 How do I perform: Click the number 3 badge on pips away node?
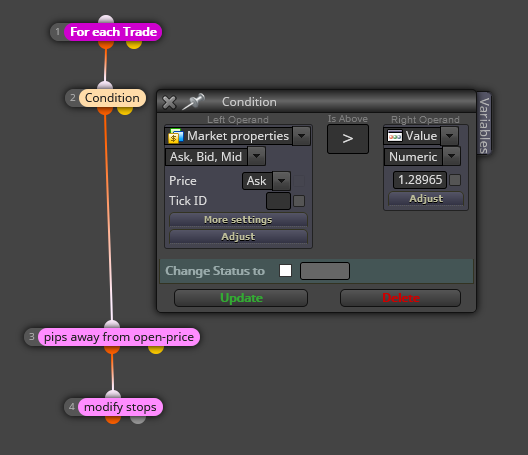point(32,337)
